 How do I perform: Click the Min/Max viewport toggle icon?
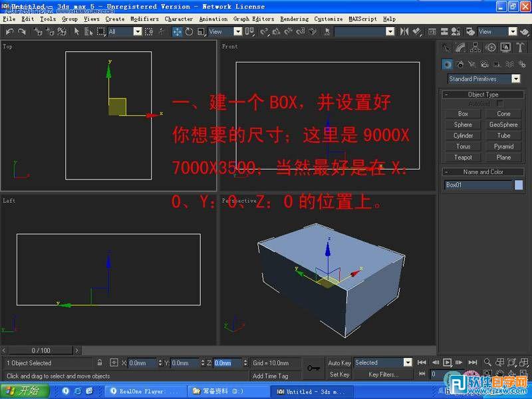(x=523, y=373)
